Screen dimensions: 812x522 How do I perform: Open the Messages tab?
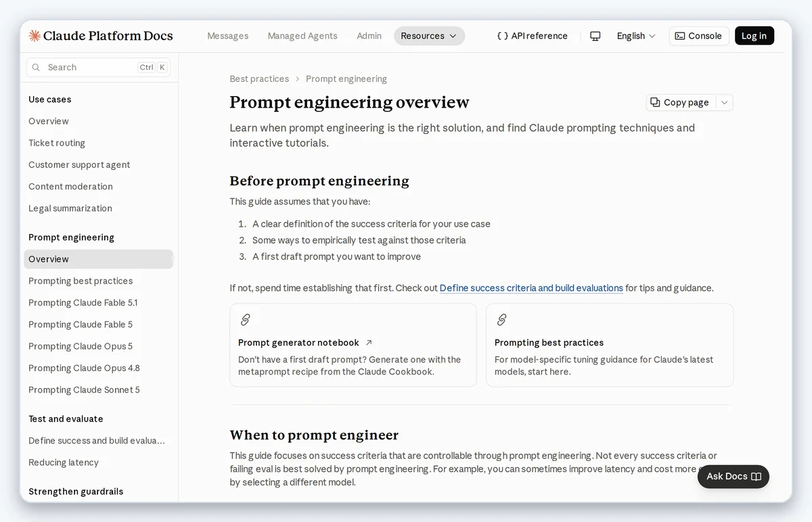pyautogui.click(x=228, y=36)
